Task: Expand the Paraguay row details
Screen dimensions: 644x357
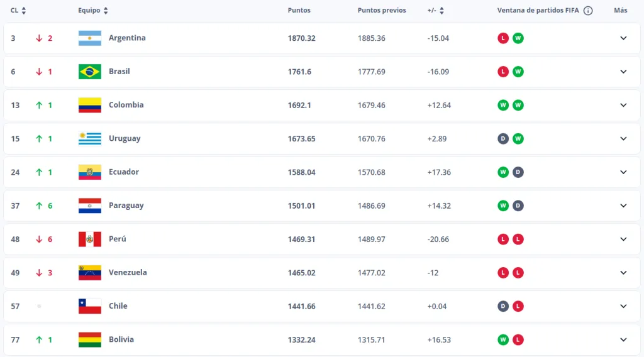Action: tap(623, 206)
